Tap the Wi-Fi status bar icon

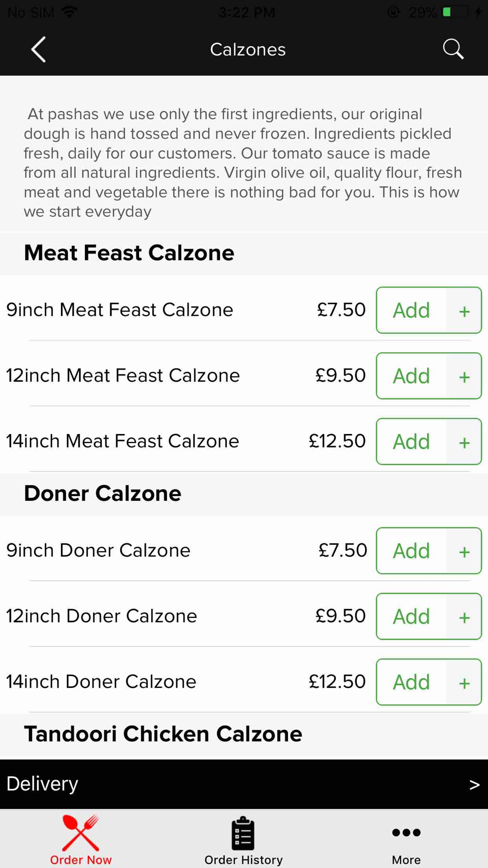(70, 12)
